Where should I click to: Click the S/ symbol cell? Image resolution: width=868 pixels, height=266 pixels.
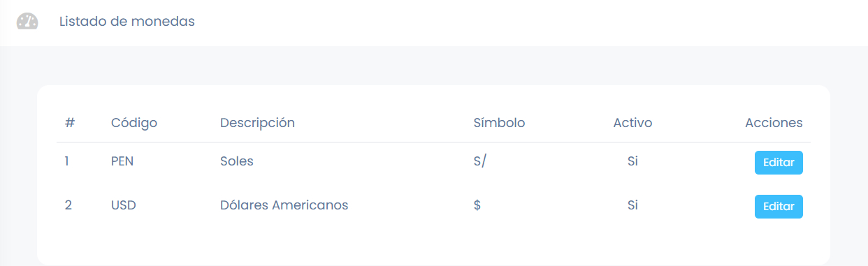pos(480,161)
